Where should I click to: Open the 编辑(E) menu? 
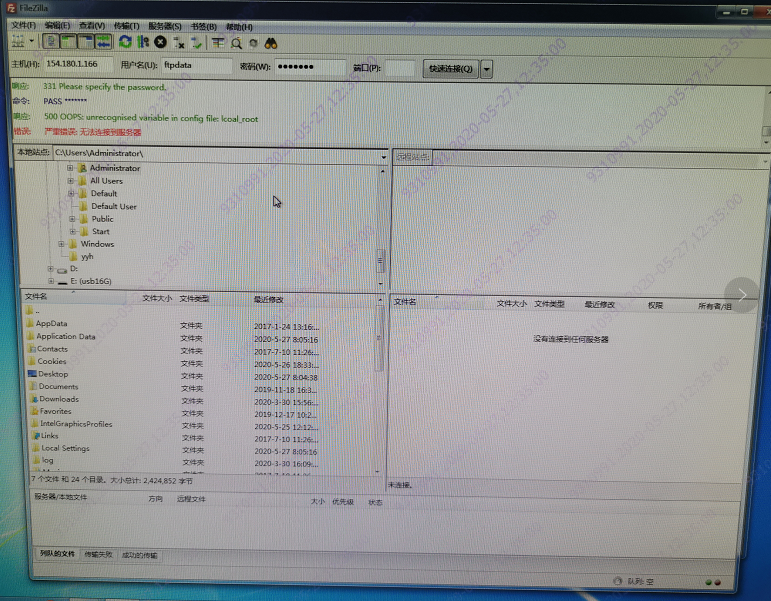point(57,26)
